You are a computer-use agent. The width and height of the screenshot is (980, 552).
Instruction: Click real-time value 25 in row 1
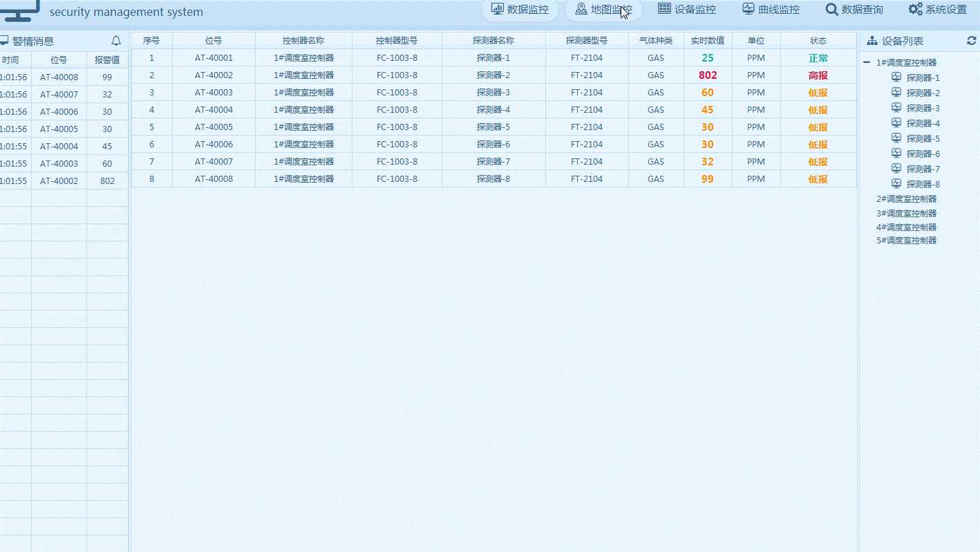708,58
